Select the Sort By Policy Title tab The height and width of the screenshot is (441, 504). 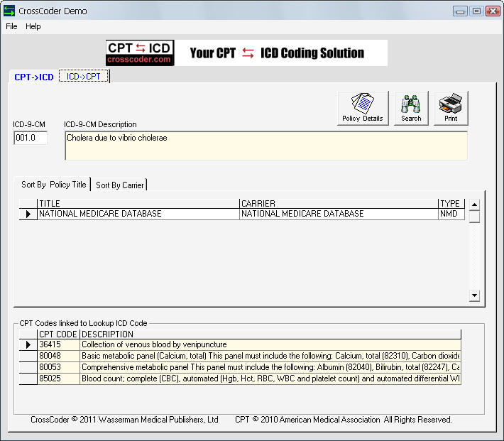click(54, 185)
